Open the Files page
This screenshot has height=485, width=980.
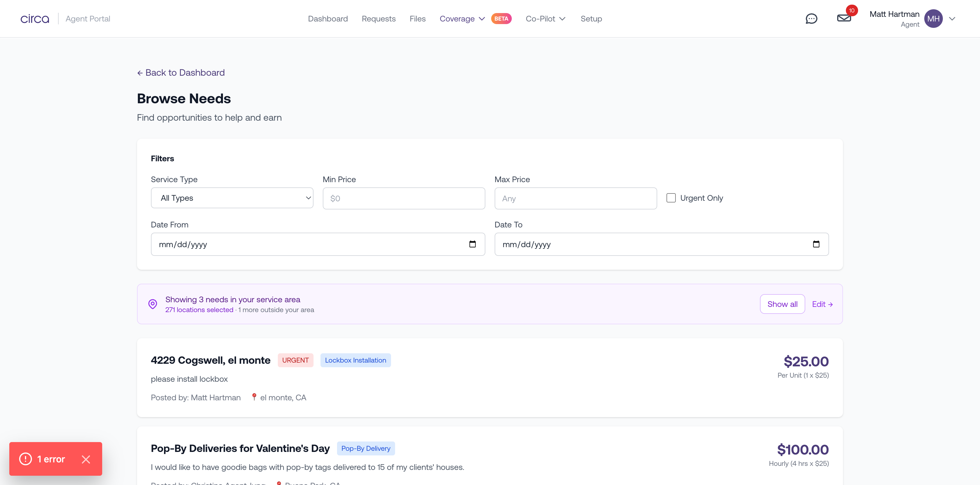(417, 19)
